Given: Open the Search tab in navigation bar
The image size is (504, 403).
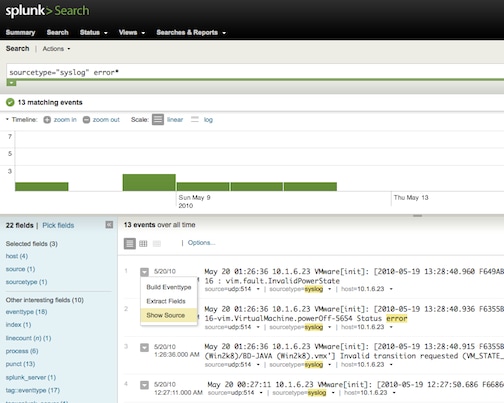Looking at the screenshot, I should click(x=57, y=32).
